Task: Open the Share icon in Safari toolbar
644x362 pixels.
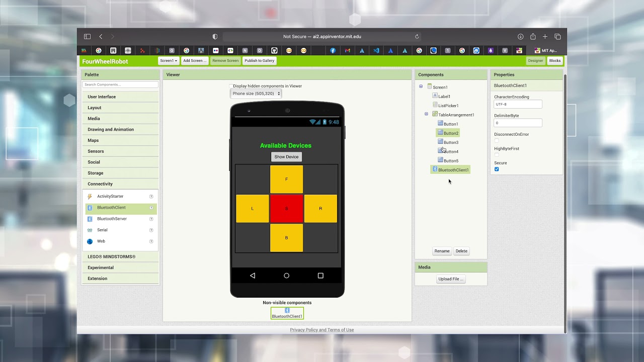Action: tap(533, 36)
